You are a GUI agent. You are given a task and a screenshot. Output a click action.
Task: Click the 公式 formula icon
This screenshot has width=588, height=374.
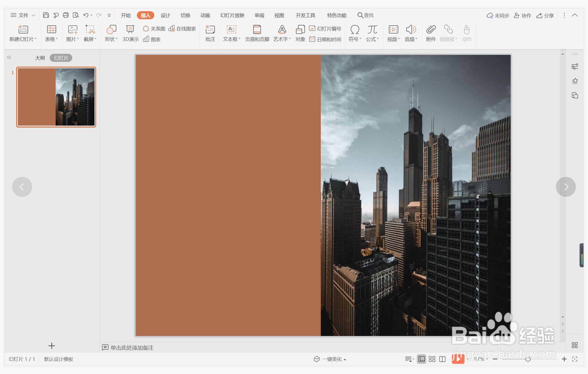pyautogui.click(x=372, y=29)
